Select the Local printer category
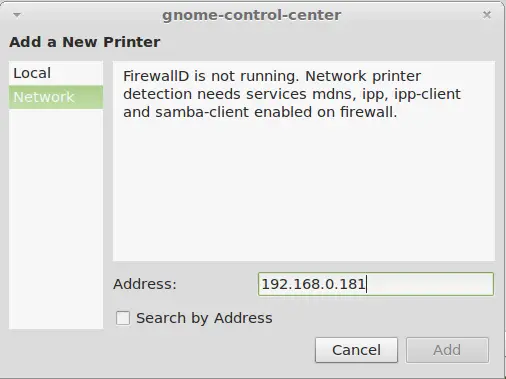The width and height of the screenshot is (506, 379). [56, 73]
